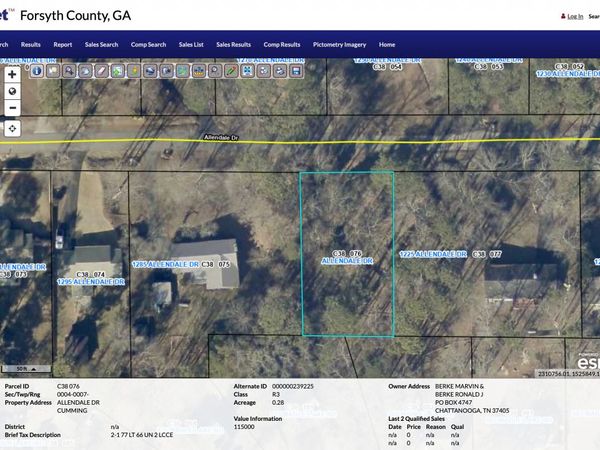Click the Class value R3
The height and width of the screenshot is (450, 600).
pyautogui.click(x=276, y=394)
